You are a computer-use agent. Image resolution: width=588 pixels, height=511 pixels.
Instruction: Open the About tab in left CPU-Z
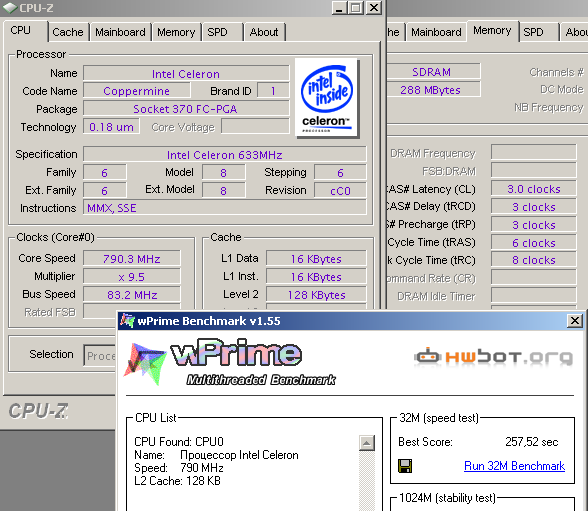[x=264, y=32]
